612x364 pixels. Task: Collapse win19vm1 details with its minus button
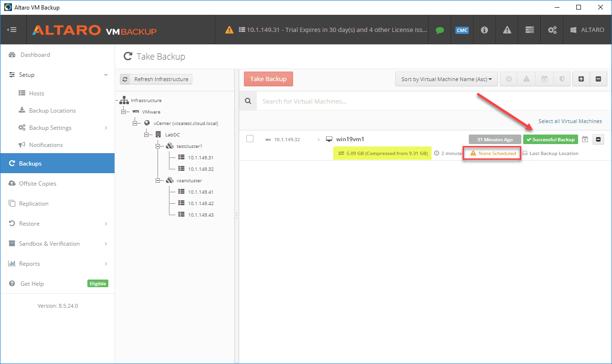tap(598, 139)
